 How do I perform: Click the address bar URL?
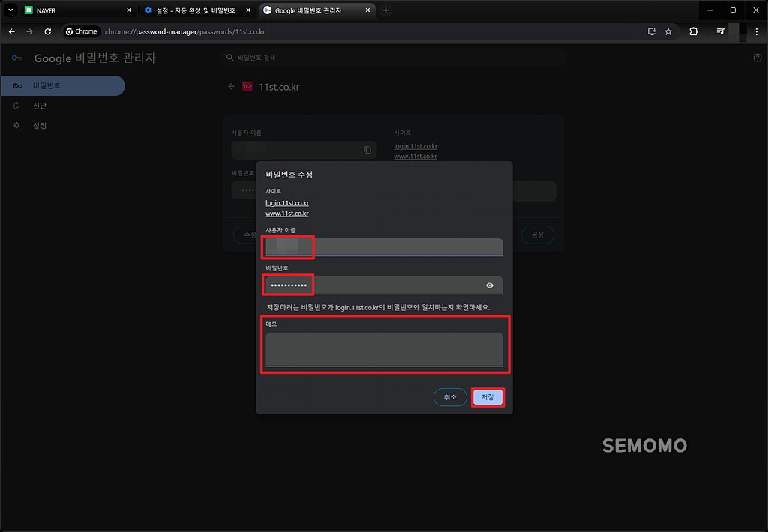pos(184,31)
